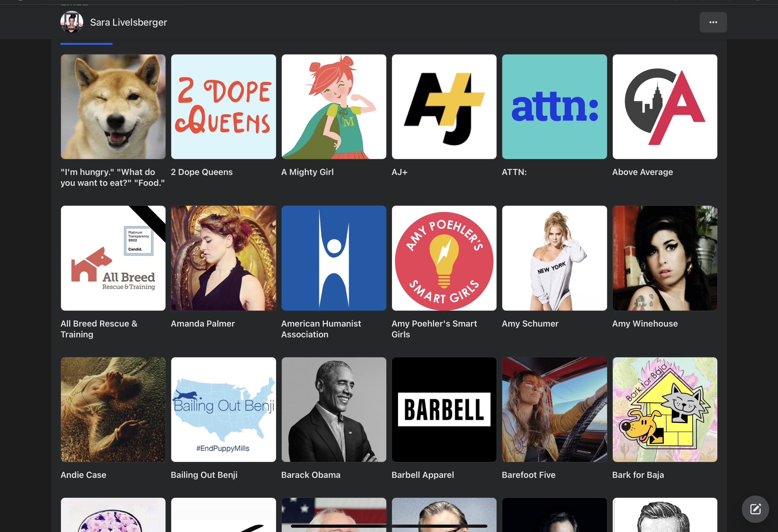778x532 pixels.
Task: Click the Bailing Out Benji title link
Action: [x=204, y=475]
